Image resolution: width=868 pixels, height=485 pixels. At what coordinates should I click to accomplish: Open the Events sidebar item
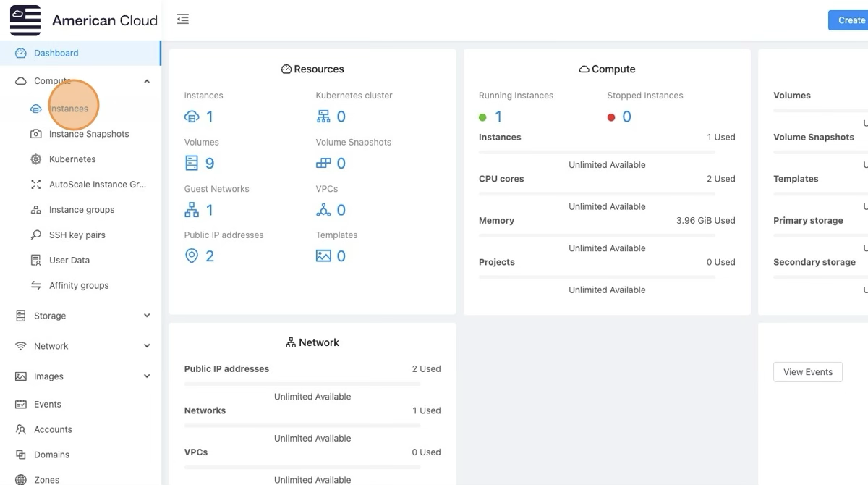click(x=48, y=404)
